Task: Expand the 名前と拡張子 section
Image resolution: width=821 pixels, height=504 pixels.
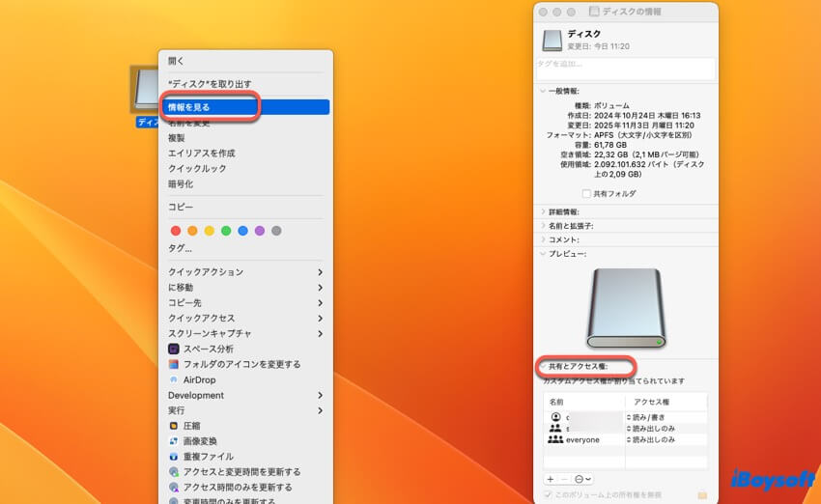Action: 543,226
